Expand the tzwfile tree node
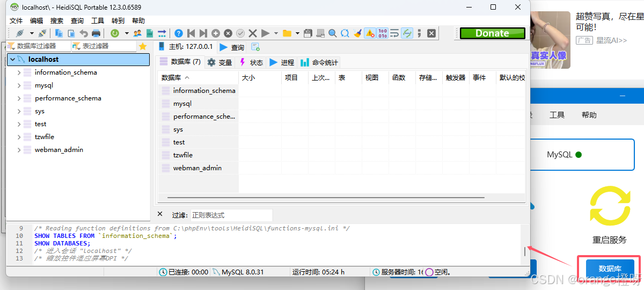 click(x=19, y=137)
